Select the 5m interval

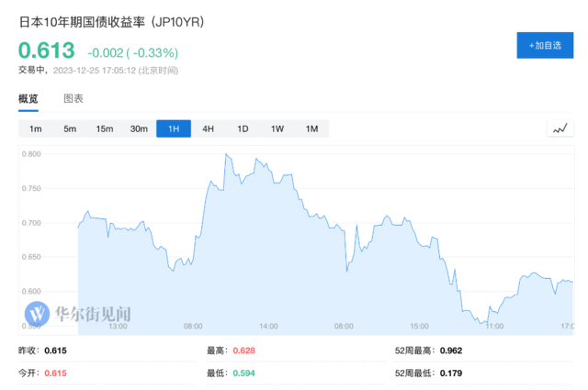click(70, 128)
